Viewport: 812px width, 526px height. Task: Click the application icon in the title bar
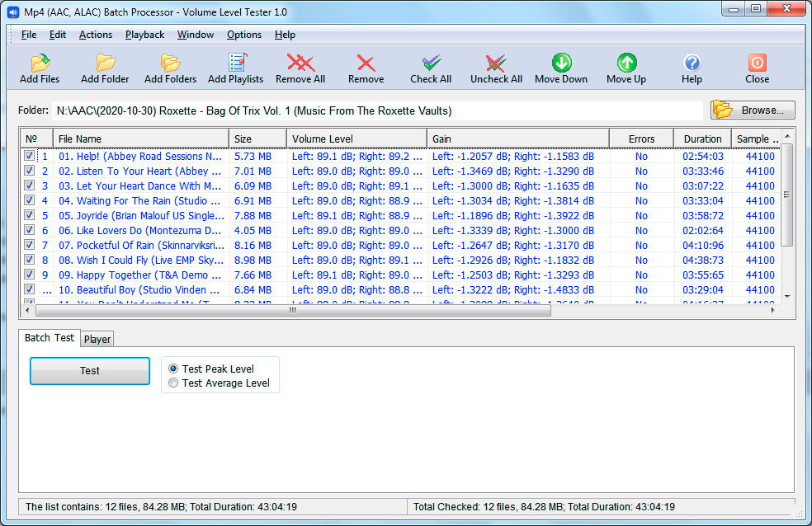(14, 12)
